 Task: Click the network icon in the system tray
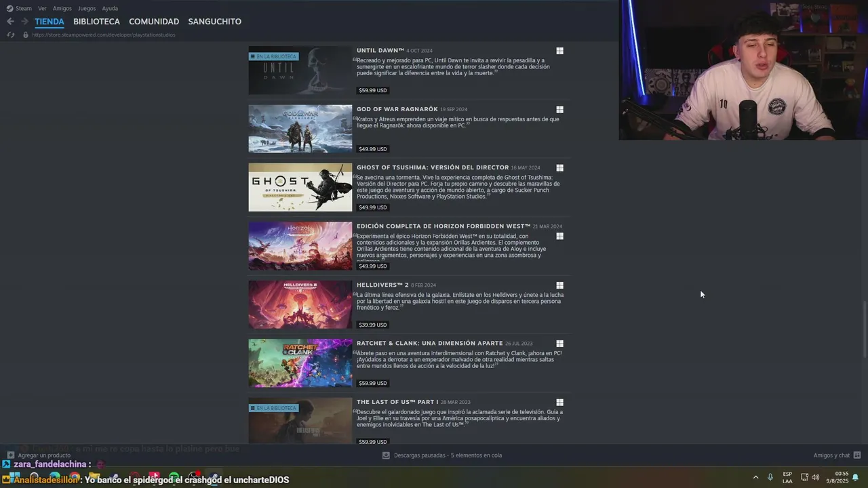[x=804, y=477]
